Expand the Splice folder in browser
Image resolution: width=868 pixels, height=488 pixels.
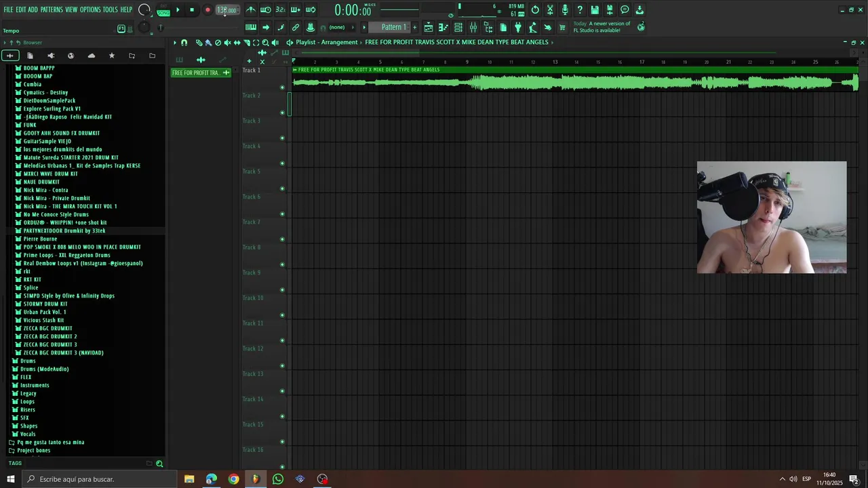coord(31,287)
